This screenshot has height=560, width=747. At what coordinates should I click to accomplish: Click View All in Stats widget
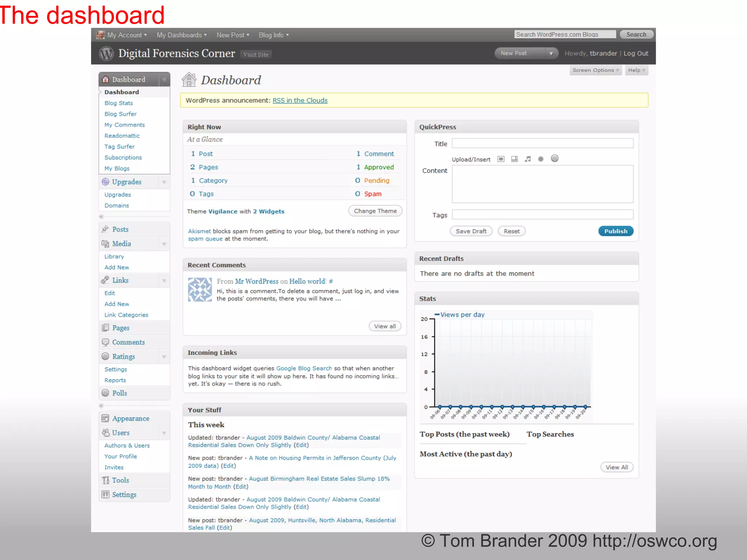(617, 467)
